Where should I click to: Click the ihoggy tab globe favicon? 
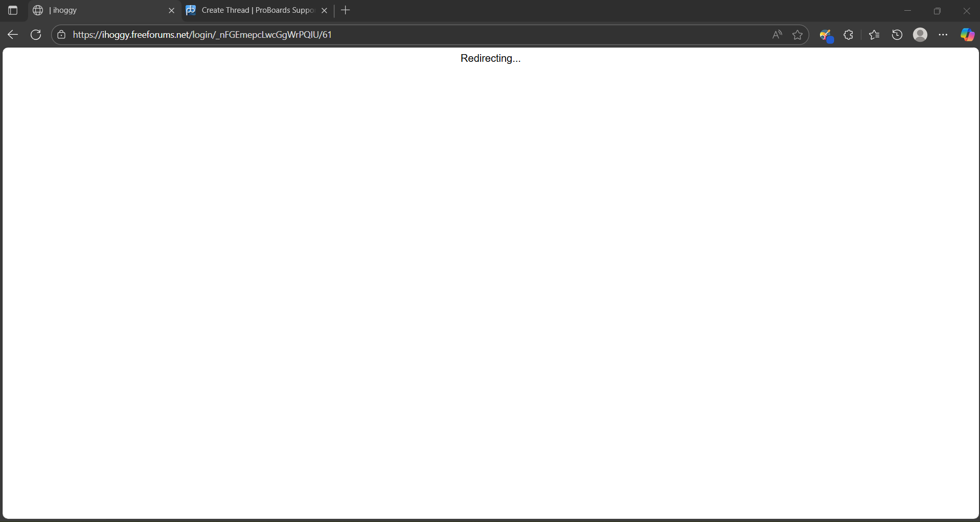38,10
